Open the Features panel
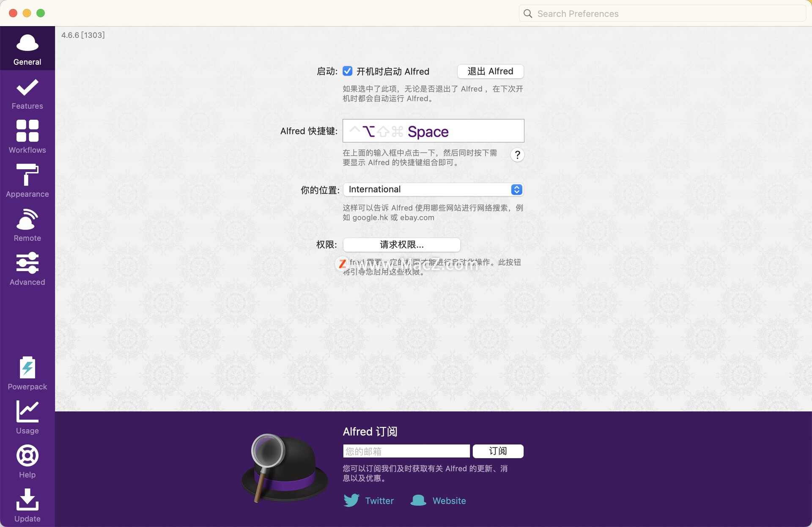This screenshot has height=527, width=812. pyautogui.click(x=27, y=93)
